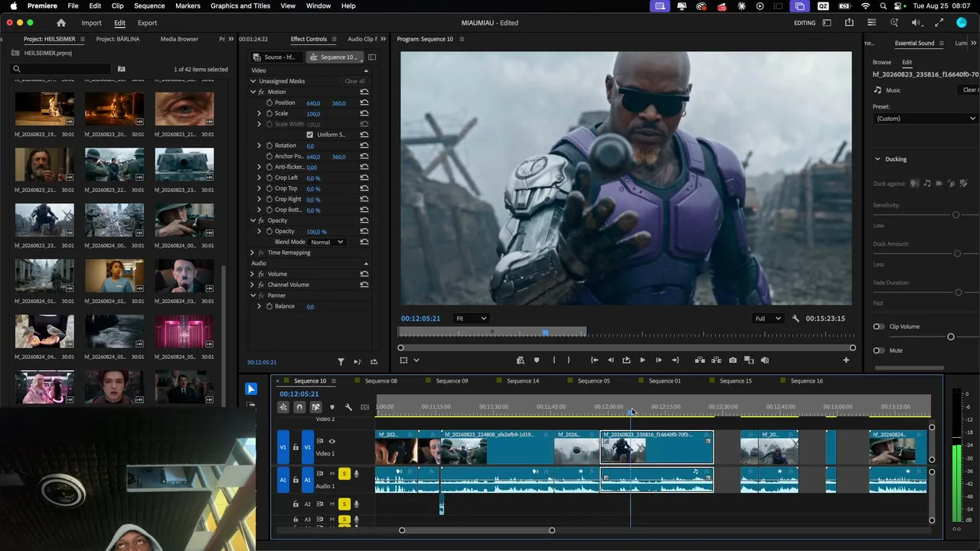Open the Project: BÄRLINA panel tab

(x=118, y=39)
